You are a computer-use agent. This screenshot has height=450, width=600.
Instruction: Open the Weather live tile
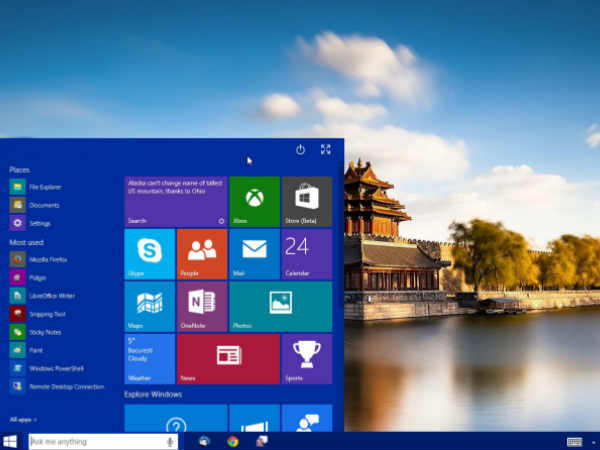pos(150,359)
